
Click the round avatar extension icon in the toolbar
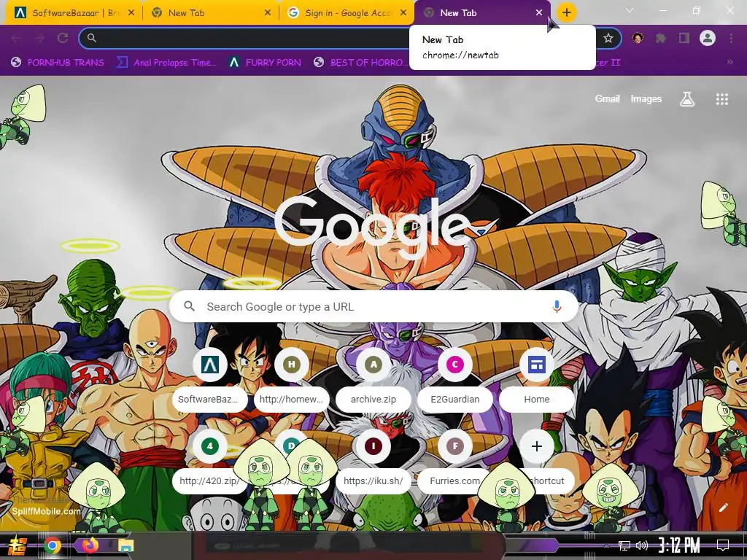pos(638,38)
